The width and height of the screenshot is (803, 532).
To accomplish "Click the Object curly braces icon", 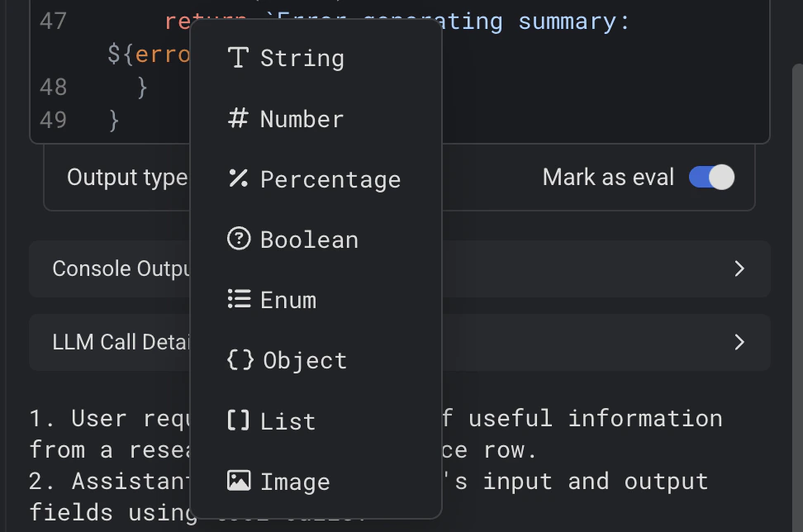I will pos(240,360).
